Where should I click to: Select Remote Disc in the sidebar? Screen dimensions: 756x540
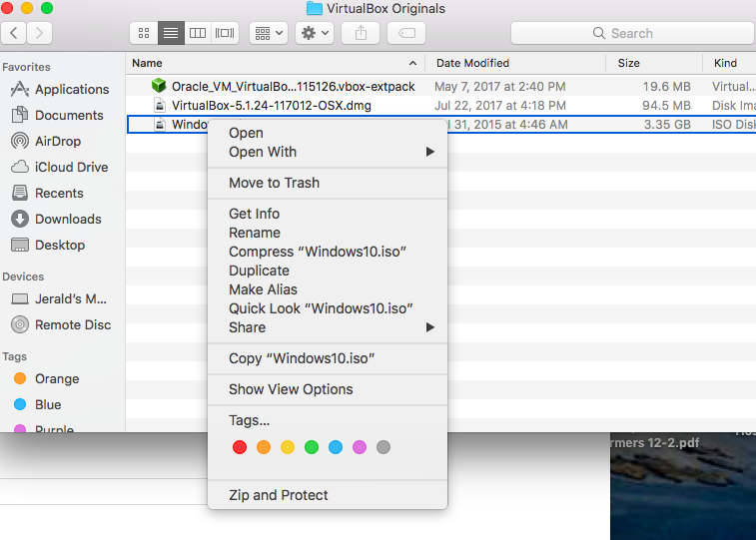click(x=61, y=325)
